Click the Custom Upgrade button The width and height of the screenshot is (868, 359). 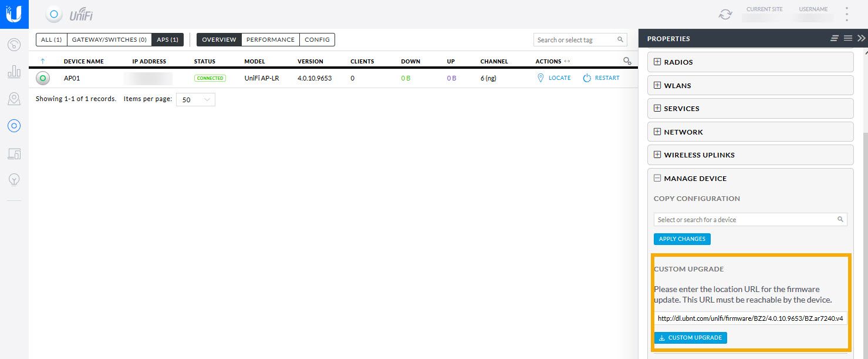691,338
